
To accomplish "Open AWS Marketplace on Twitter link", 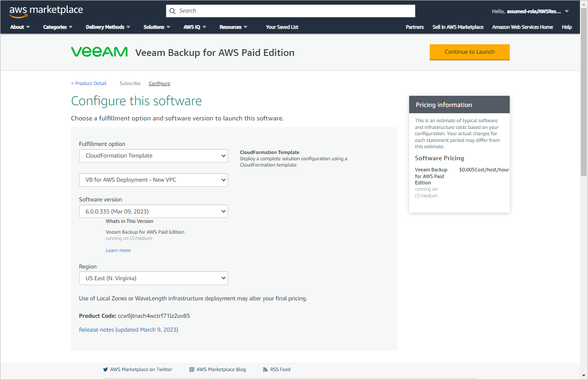I will 141,369.
